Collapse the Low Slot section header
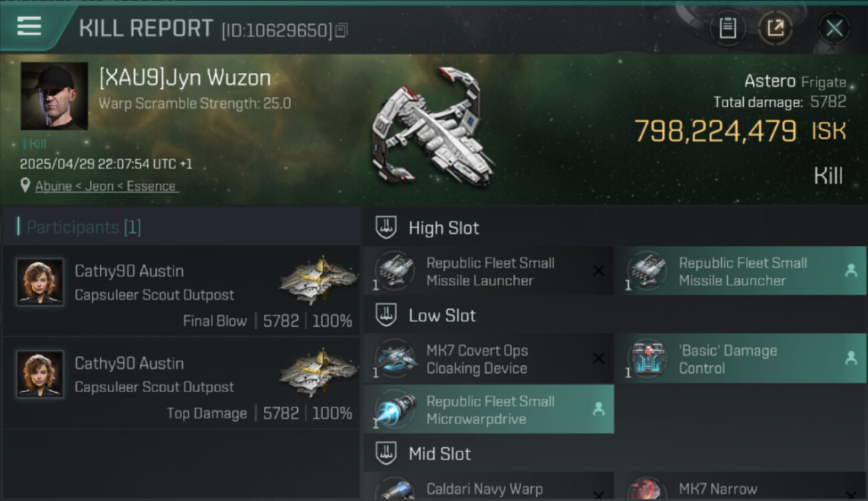This screenshot has height=501, width=868. click(614, 315)
